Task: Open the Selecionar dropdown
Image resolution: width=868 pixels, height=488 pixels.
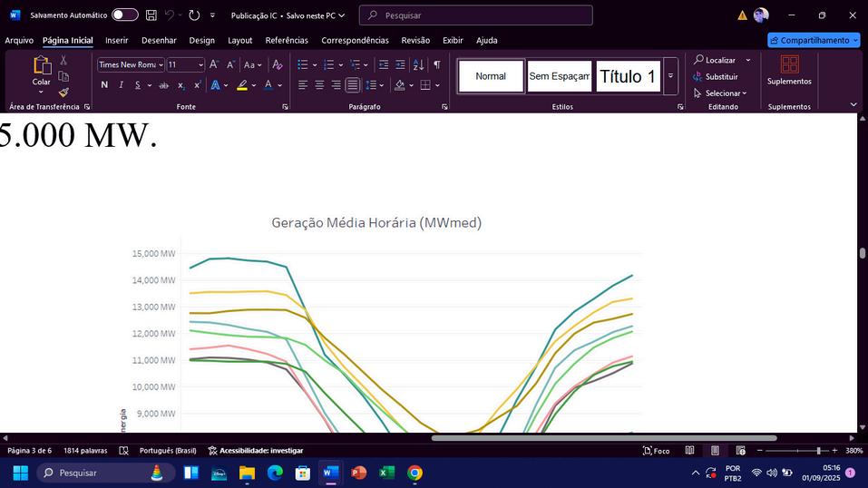Action: pyautogui.click(x=720, y=93)
